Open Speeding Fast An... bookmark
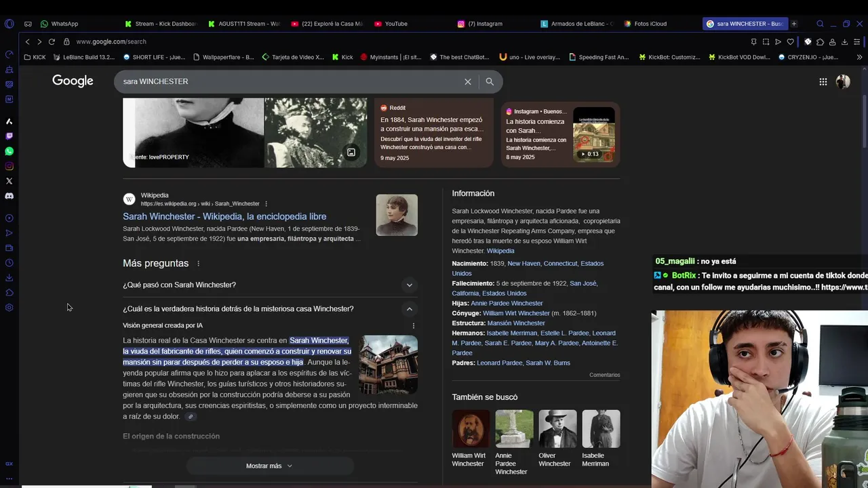The width and height of the screenshot is (868, 488). pos(599,57)
